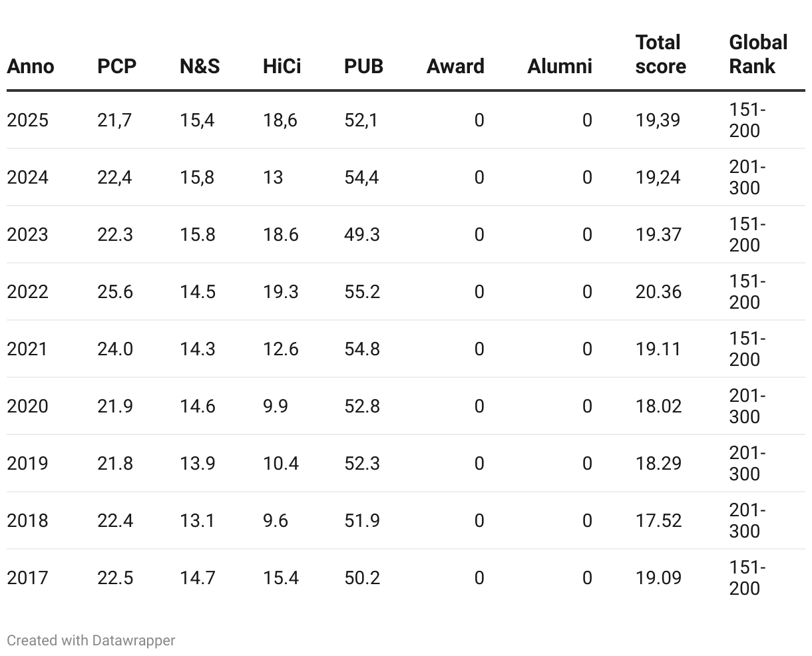Screen dimensions: 812x656
Task: Open the Created with Datawrapper link
Action: click(x=91, y=640)
